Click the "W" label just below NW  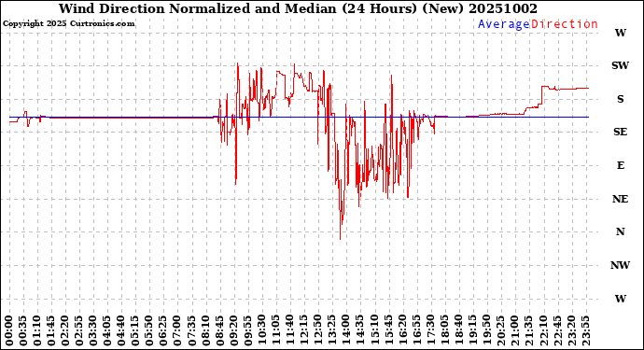tap(620, 299)
